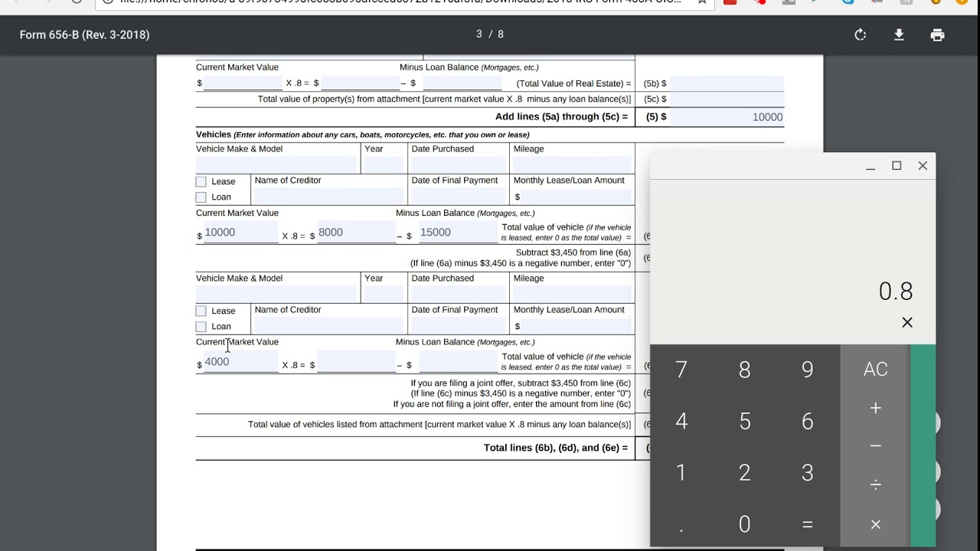This screenshot has height=551, width=980.
Task: Tap the calculator 3 key
Action: 807,472
